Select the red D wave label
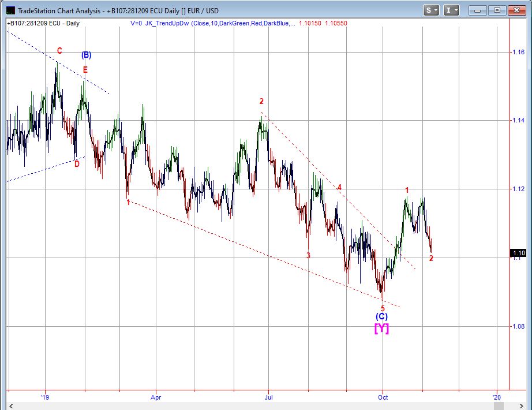Screen dimensions: 532x410 pyautogui.click(x=77, y=164)
